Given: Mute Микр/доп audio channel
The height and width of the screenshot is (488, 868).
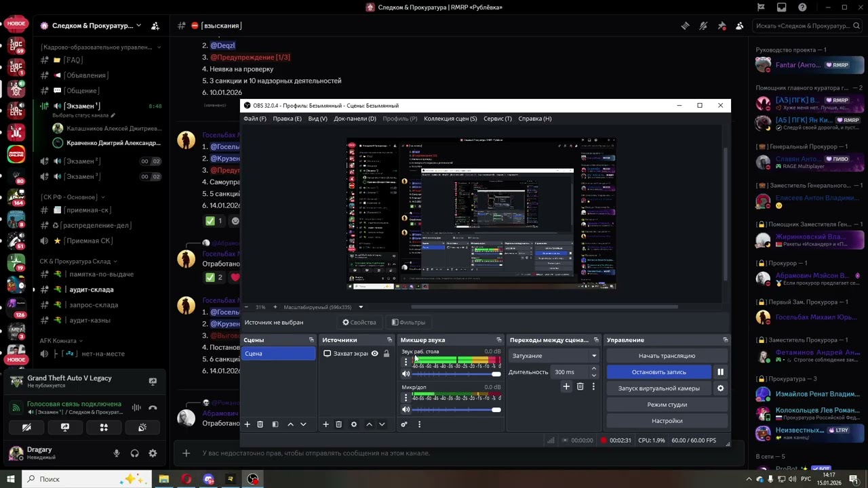Looking at the screenshot, I should point(406,410).
